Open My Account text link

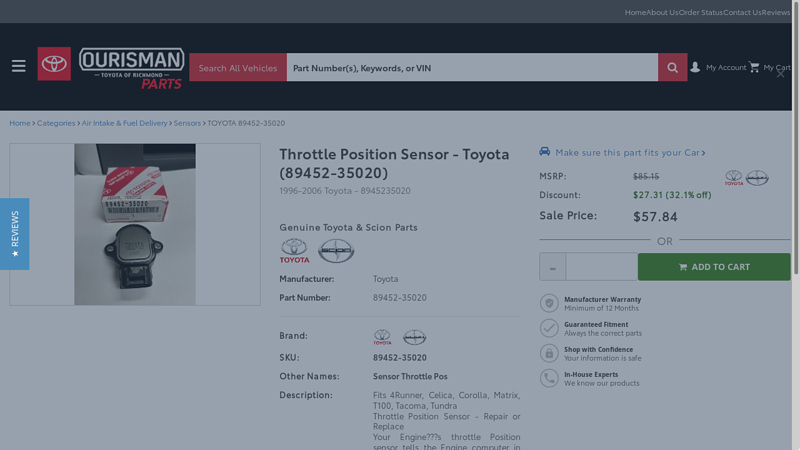(x=726, y=67)
